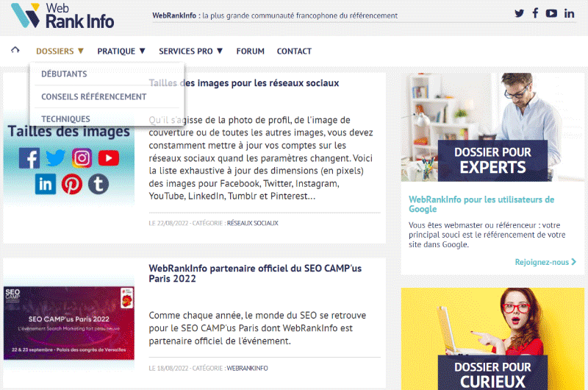The image size is (588, 390).
Task: Click the Rejoignez-nous link
Action: click(542, 262)
